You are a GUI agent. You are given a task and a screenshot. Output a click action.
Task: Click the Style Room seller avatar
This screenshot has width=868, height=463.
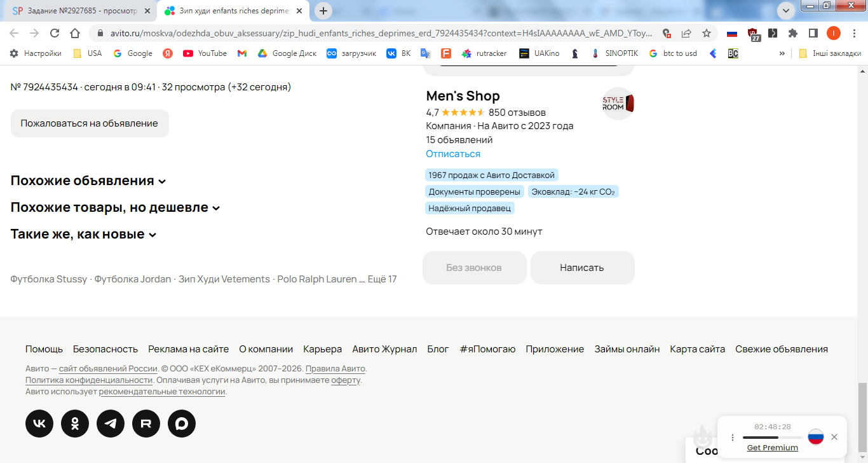pos(618,104)
